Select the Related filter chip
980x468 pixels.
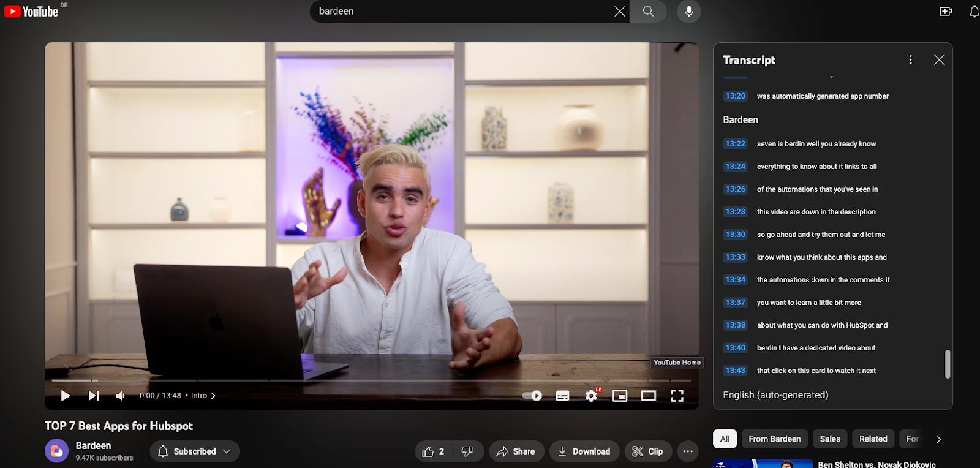(873, 439)
